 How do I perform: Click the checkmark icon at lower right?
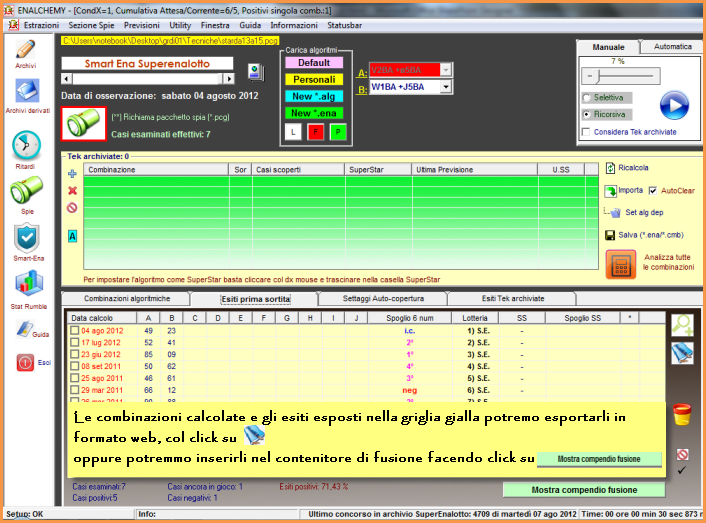(x=682, y=470)
